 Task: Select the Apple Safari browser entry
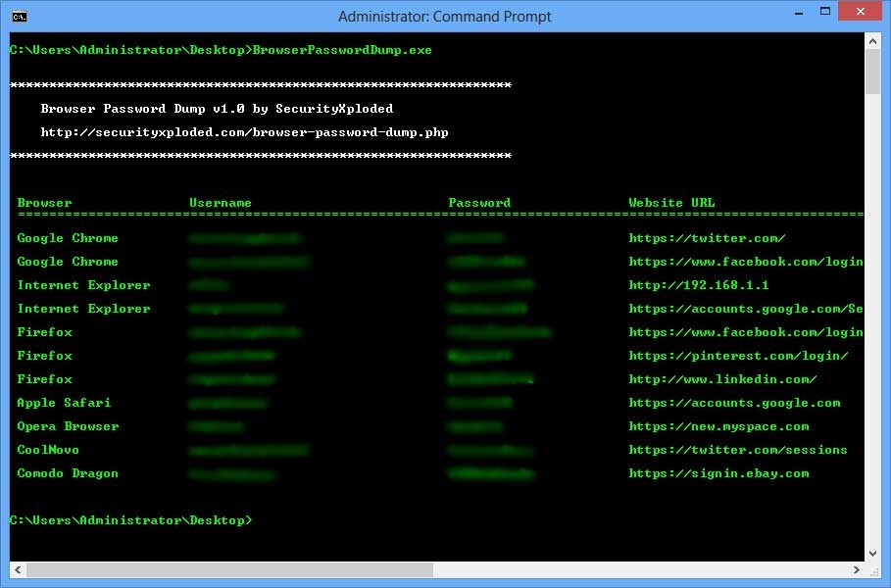63,402
